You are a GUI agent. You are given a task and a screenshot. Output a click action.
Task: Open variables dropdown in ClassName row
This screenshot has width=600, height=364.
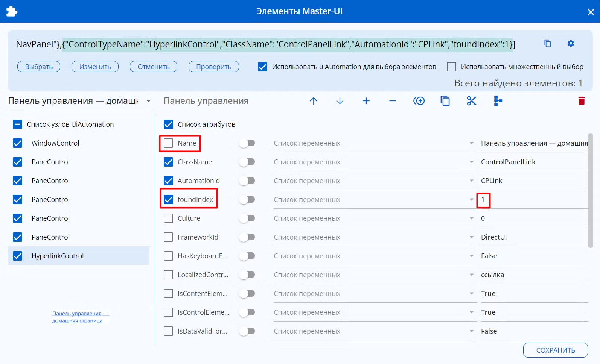tap(375, 162)
